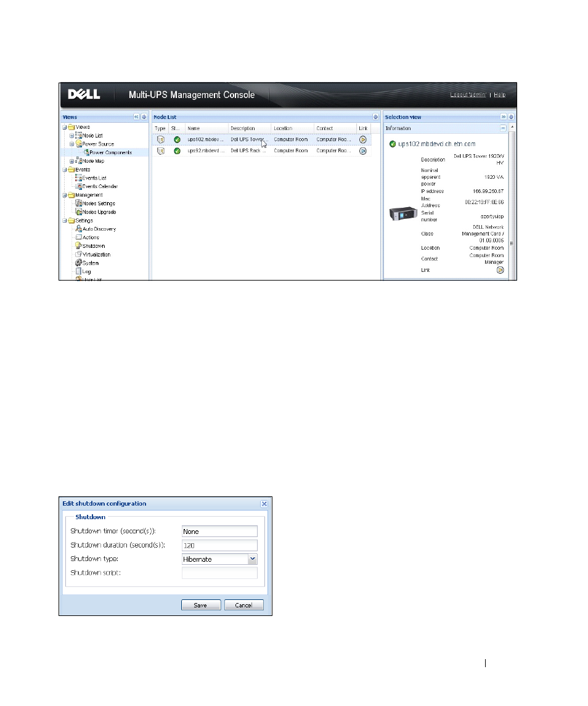Viewport: 588px width, 706px height.
Task: Select the ups92.mbdevd row name
Action: [x=205, y=151]
